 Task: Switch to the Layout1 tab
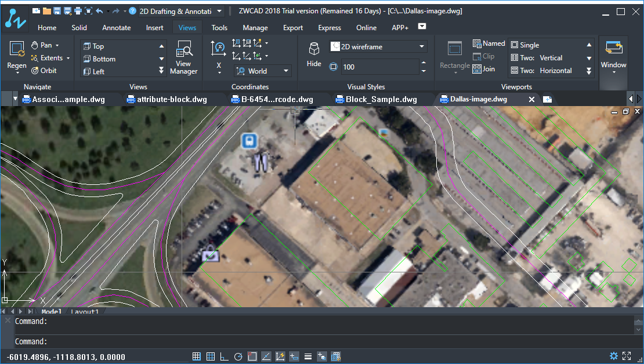(85, 312)
